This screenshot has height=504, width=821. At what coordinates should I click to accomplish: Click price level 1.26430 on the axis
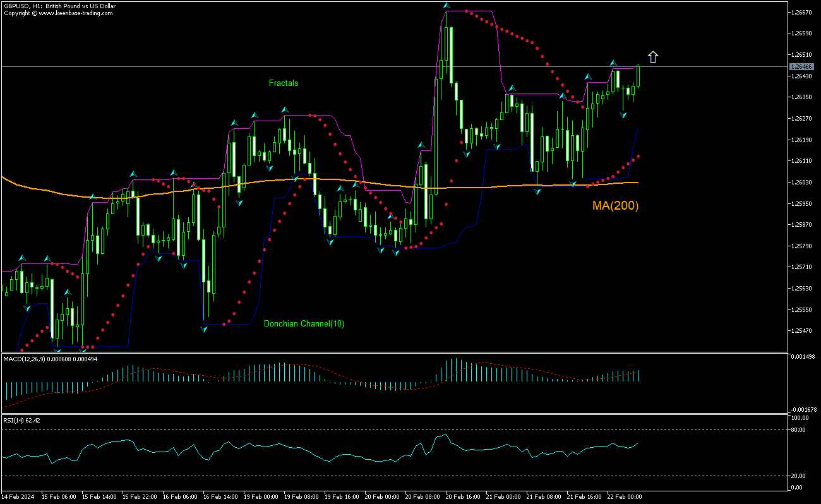pos(801,76)
